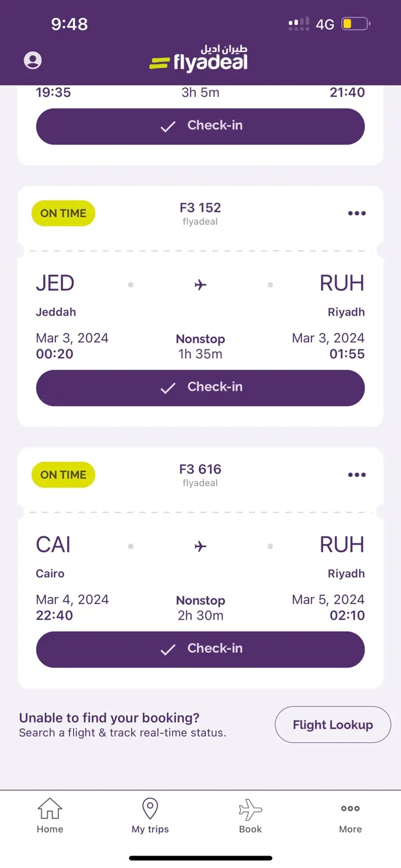Open the Book tab airplane icon
Viewport: 401px width, 868px height.
(x=250, y=810)
